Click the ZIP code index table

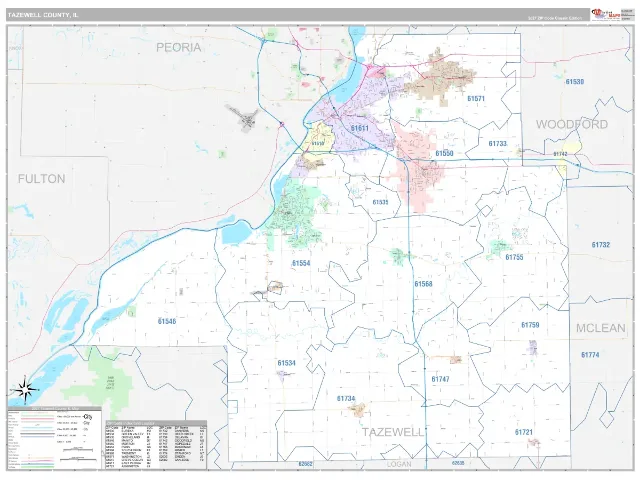coord(156,445)
